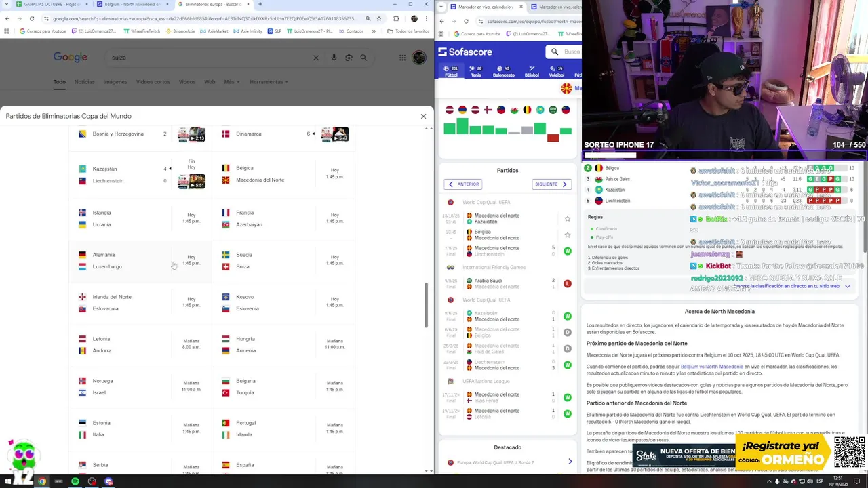Open Chrome extensions puzzle icon
The width and height of the screenshot is (868, 488).
point(396,18)
